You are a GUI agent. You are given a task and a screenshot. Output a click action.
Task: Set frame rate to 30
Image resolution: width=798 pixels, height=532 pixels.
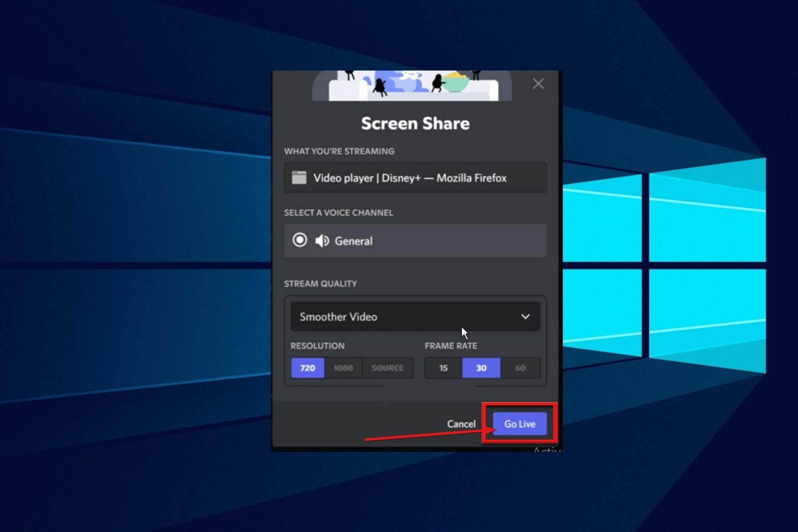click(x=481, y=368)
